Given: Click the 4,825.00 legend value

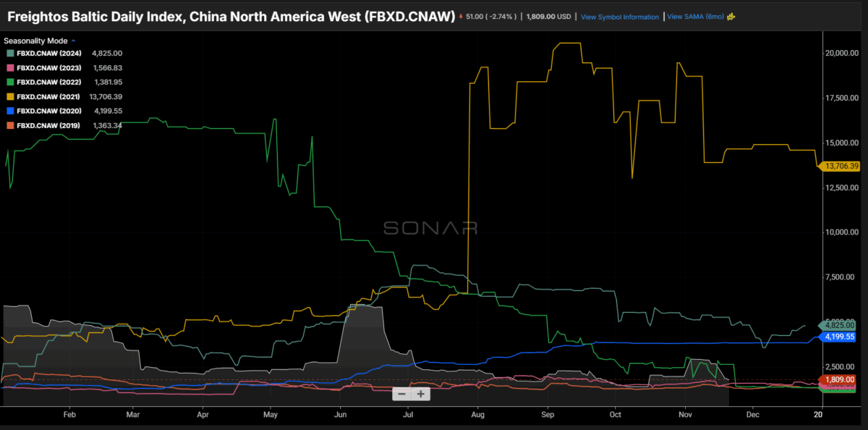Looking at the screenshot, I should click(107, 53).
